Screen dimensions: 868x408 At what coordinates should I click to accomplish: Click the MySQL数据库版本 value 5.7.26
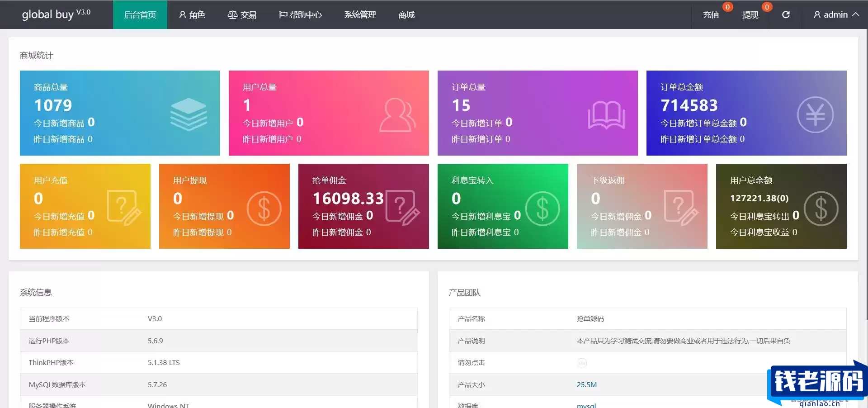(157, 384)
